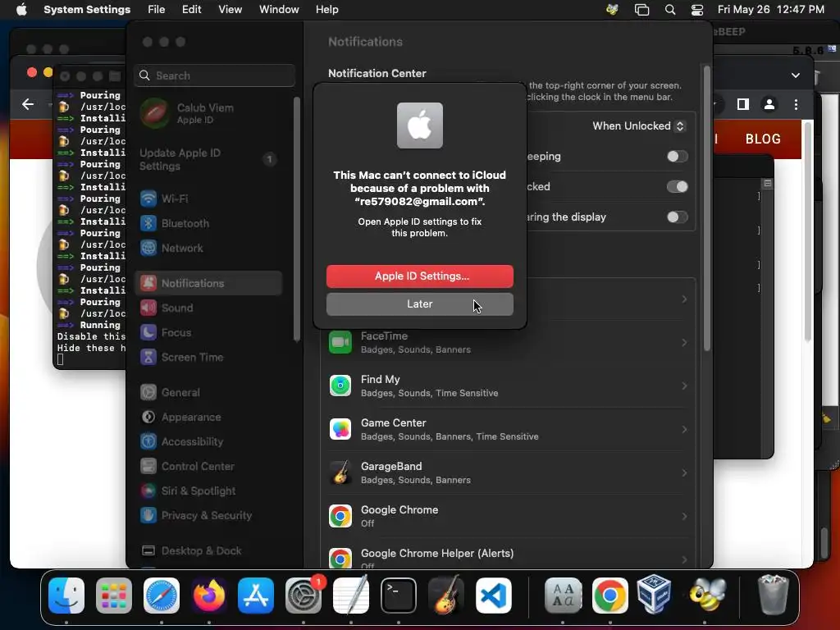Screen dimensions: 840x630
Task: Open the Appearance icon in sidebar
Action: pyautogui.click(x=148, y=417)
